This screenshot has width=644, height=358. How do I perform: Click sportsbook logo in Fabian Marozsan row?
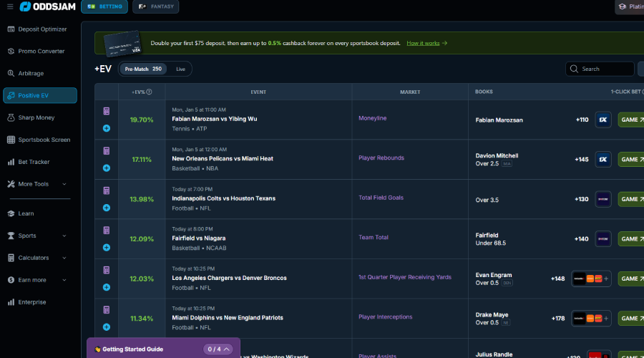(x=603, y=120)
